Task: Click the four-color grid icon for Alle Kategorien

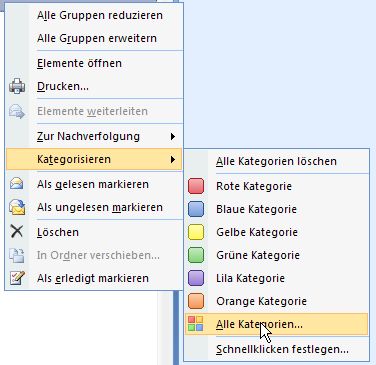Action: (x=196, y=324)
